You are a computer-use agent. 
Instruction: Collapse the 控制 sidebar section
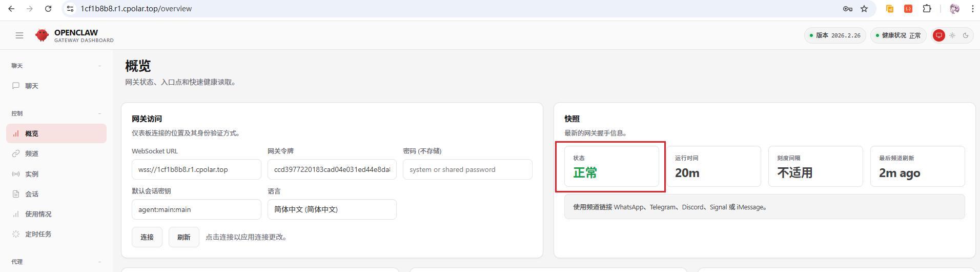[x=99, y=113]
